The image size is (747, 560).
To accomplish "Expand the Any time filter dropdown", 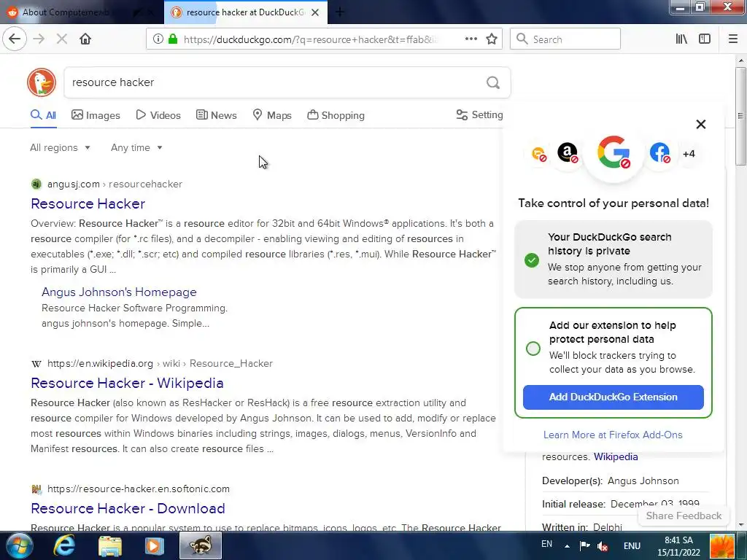I will tap(136, 147).
